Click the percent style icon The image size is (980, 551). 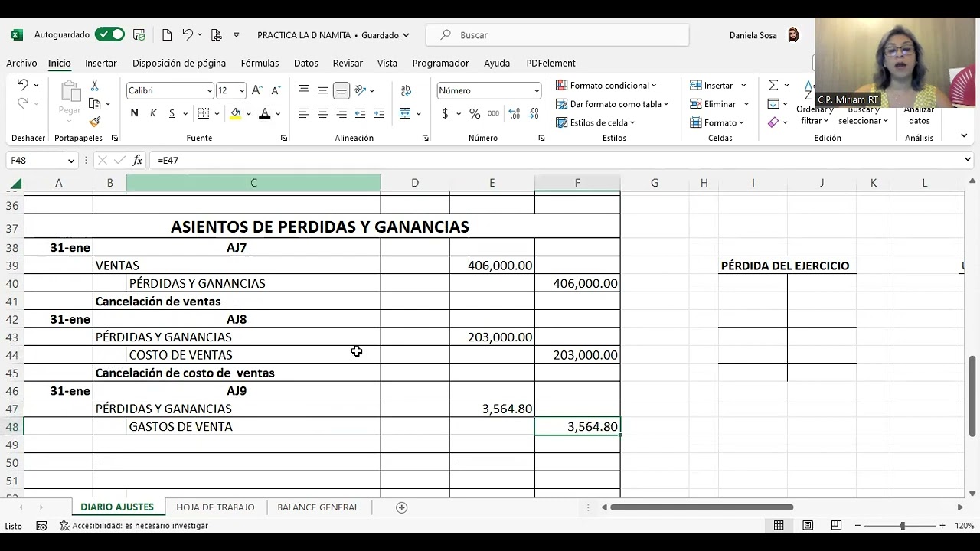click(475, 113)
